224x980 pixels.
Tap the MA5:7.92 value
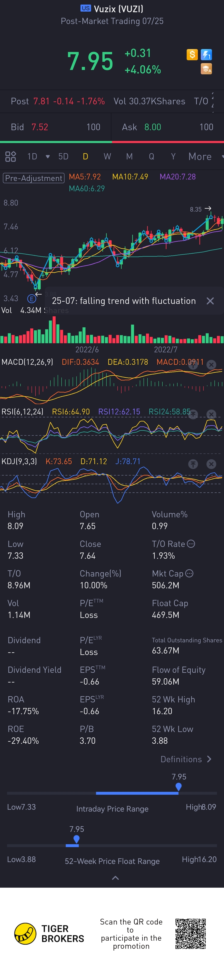85,177
